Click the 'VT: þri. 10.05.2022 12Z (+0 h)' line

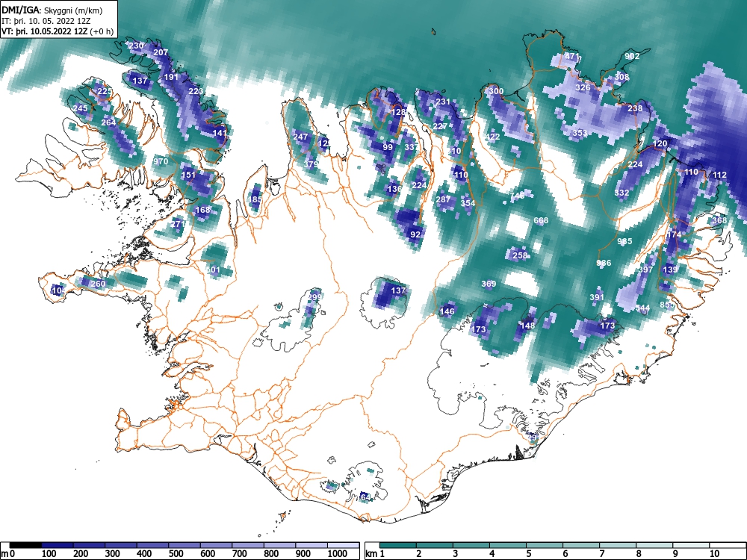58,31
